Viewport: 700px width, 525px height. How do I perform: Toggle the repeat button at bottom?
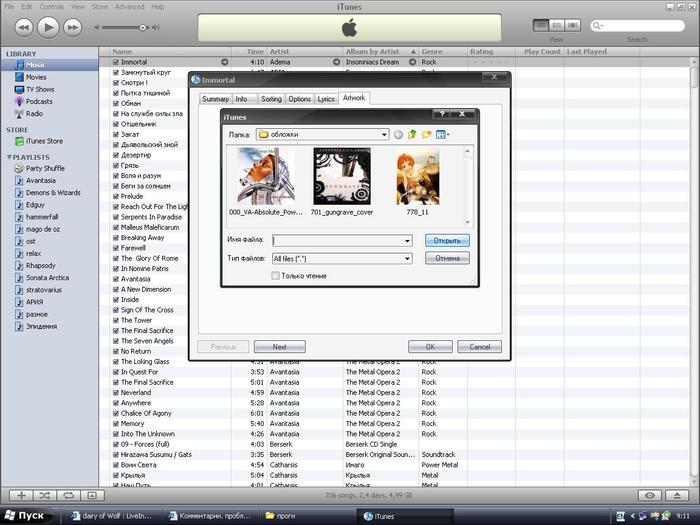pyautogui.click(x=68, y=495)
